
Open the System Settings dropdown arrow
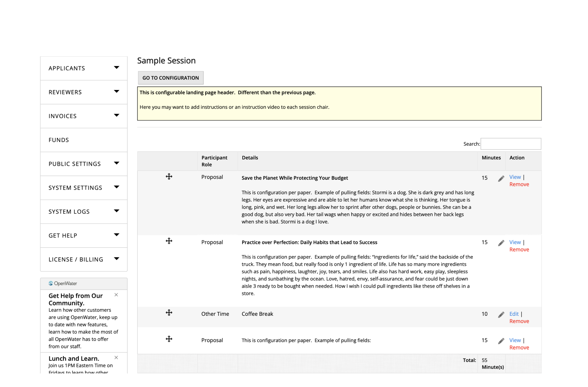[x=117, y=187]
